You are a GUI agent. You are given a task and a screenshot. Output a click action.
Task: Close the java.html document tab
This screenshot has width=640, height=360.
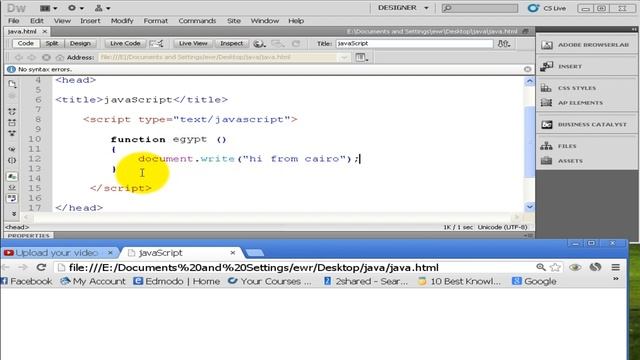tap(45, 31)
